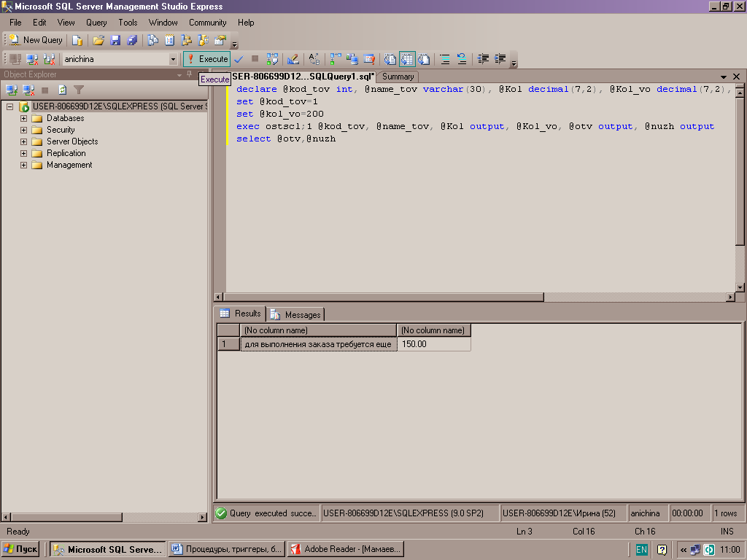The height and width of the screenshot is (560, 747).
Task: Click Disconnect icon in Object Explorer
Action: (x=28, y=90)
